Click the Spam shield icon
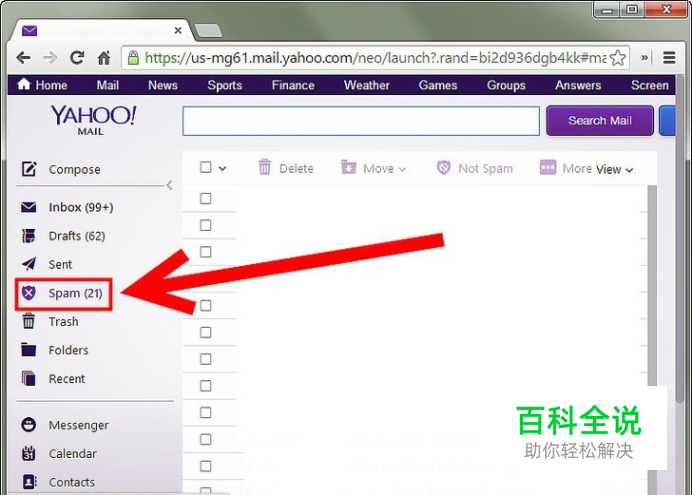The width and height of the screenshot is (692, 495). 29,292
